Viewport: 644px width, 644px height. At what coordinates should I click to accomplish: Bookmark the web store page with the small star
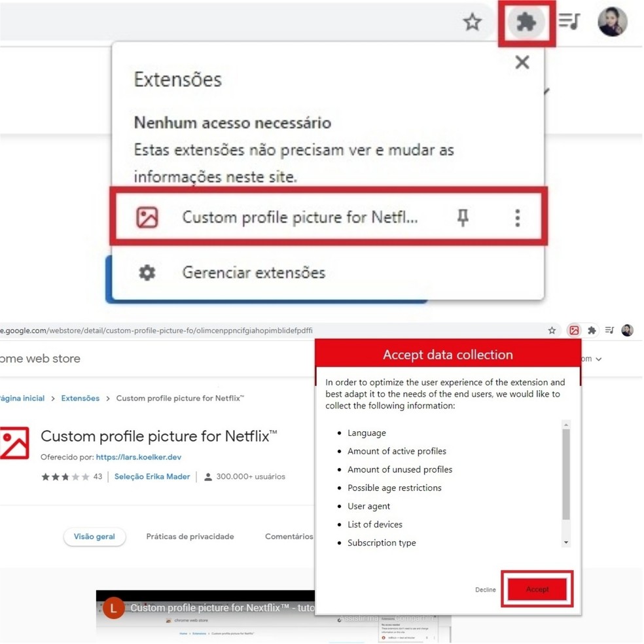pos(552,331)
